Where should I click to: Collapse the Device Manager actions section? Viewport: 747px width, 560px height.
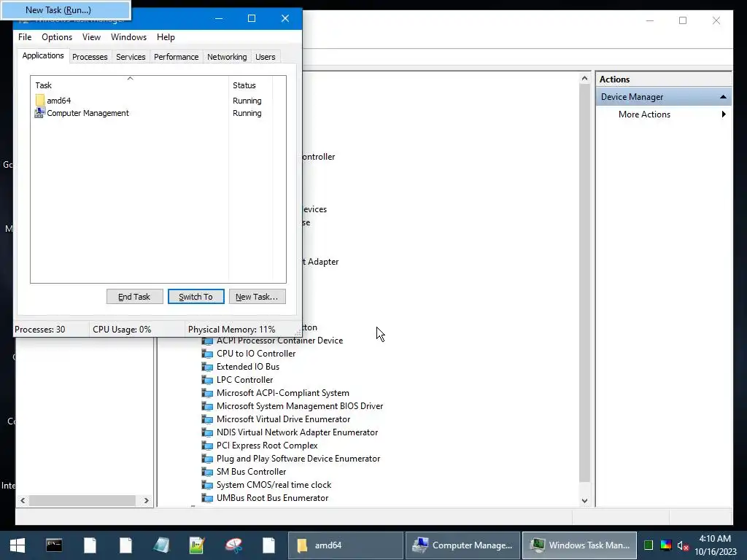point(723,97)
